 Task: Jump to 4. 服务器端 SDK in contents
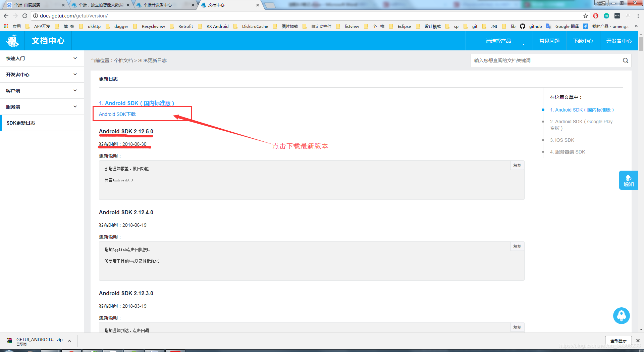click(568, 152)
